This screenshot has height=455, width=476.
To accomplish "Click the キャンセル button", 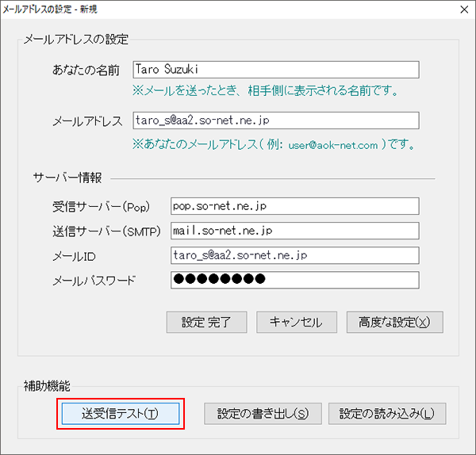I will [296, 322].
